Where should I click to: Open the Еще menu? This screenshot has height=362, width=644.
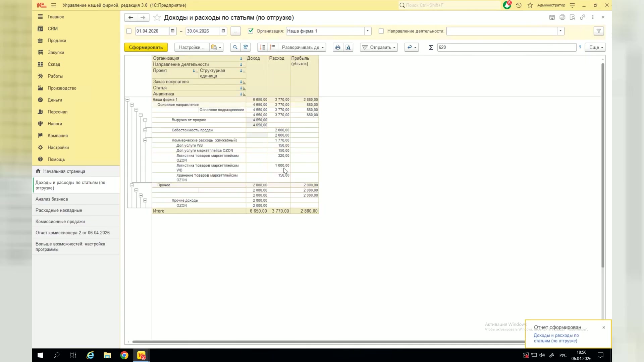(595, 47)
